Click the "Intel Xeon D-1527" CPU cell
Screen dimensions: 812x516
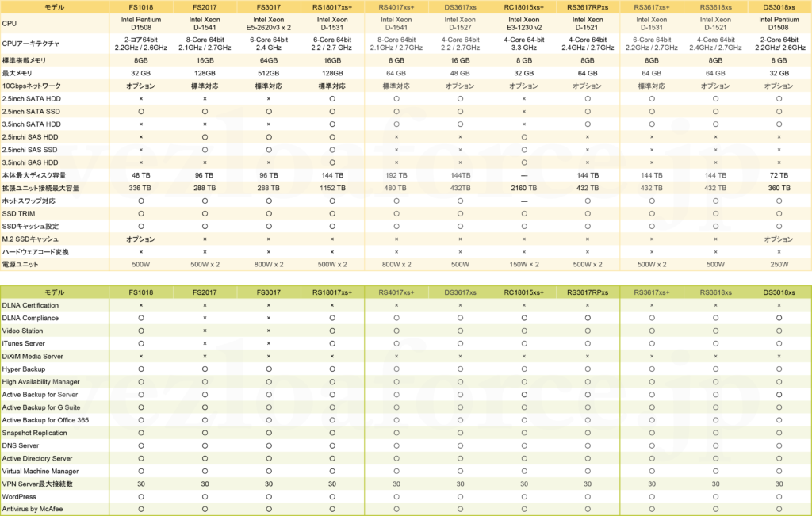[460, 24]
